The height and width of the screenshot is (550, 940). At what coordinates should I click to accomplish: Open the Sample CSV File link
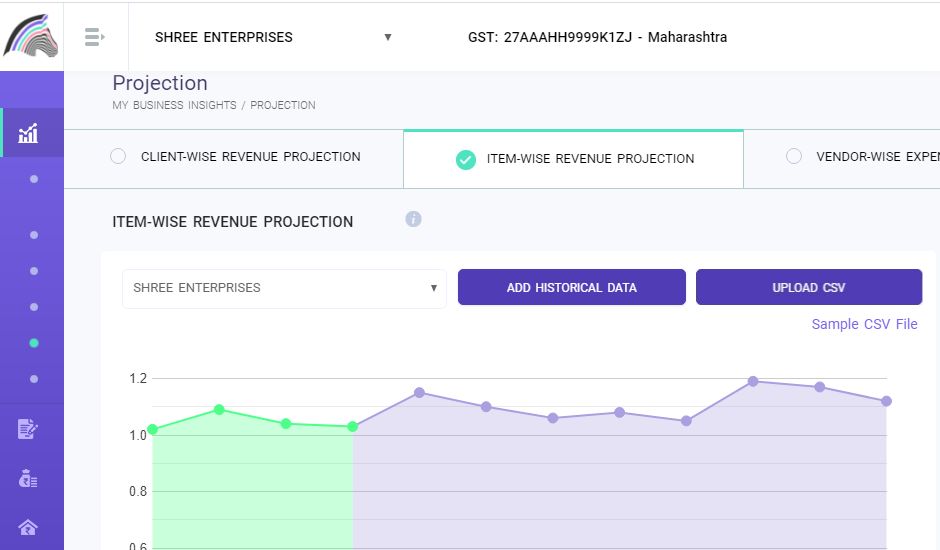coord(864,324)
